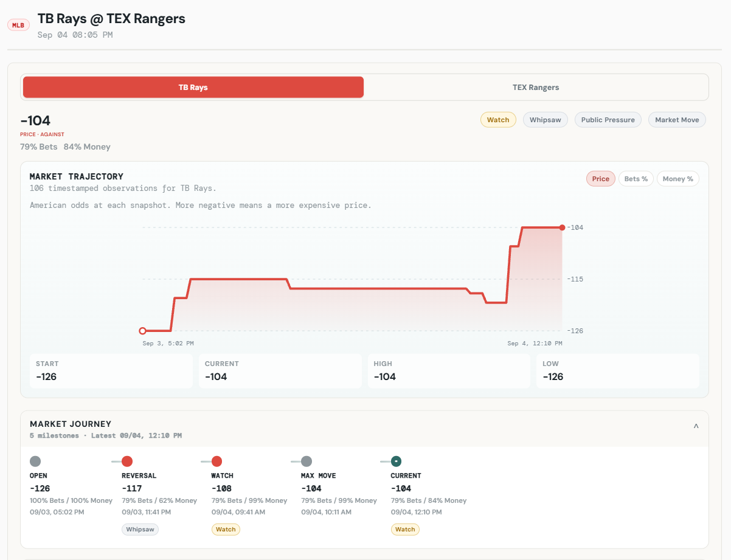The height and width of the screenshot is (560, 731).
Task: Click the CURRENT milestone green dot
Action: point(396,461)
